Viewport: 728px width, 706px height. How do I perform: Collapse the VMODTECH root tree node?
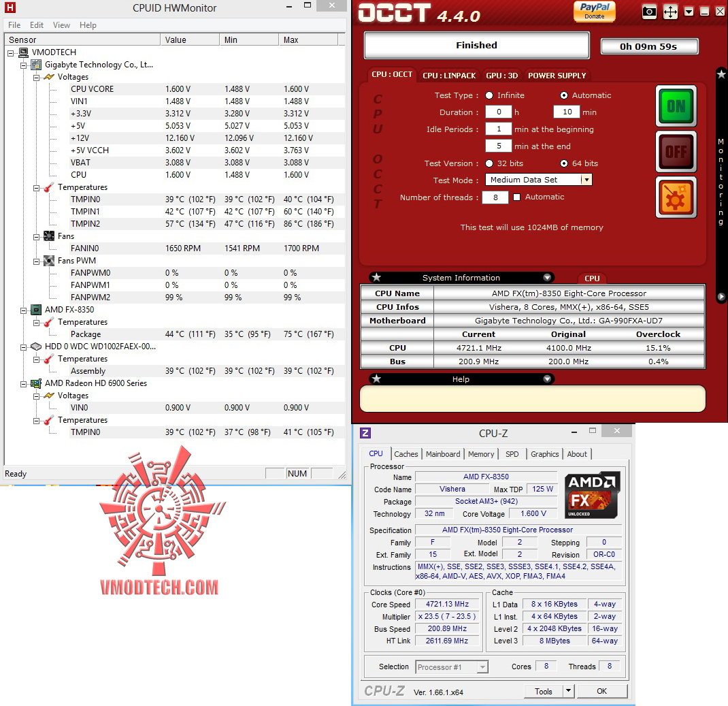tap(11, 53)
